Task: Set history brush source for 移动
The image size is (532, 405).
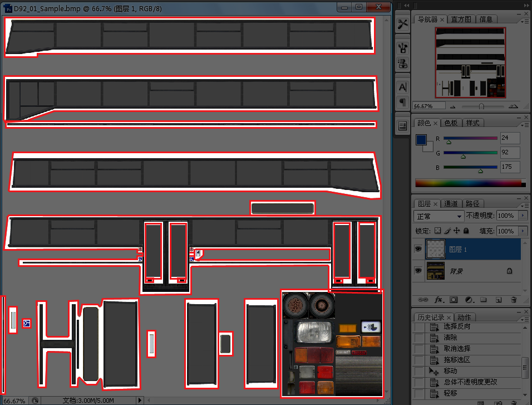Action: (419, 372)
